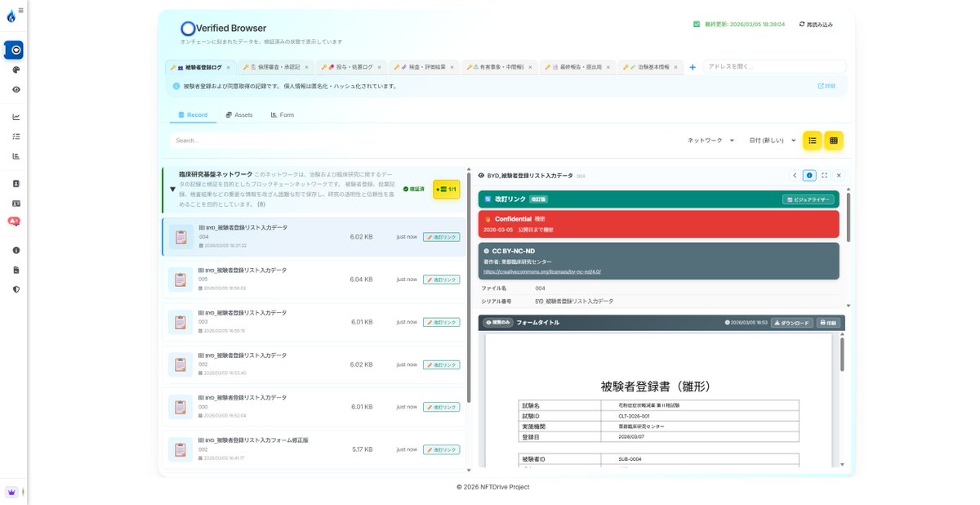This screenshot has height=505, width=980.
Task: Click the eye icon in left sidebar
Action: pyautogui.click(x=16, y=90)
